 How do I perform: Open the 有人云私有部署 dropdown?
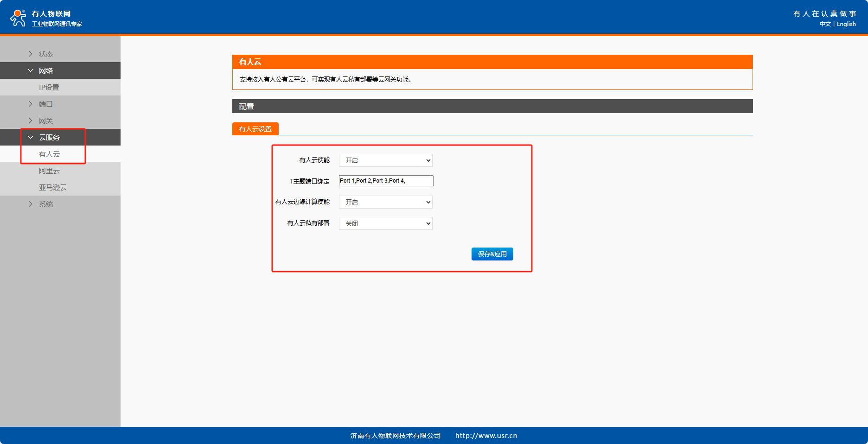pyautogui.click(x=385, y=223)
